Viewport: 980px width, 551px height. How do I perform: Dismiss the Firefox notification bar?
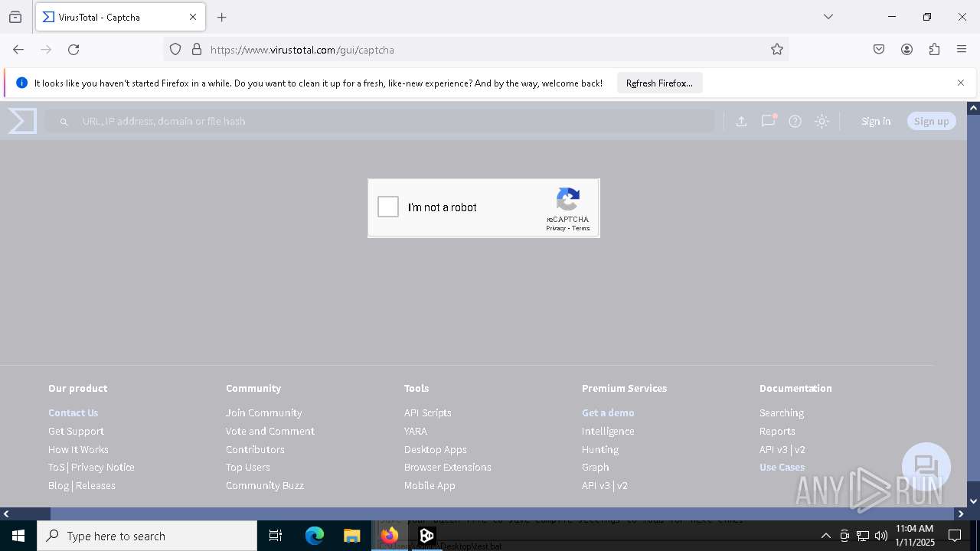click(961, 83)
